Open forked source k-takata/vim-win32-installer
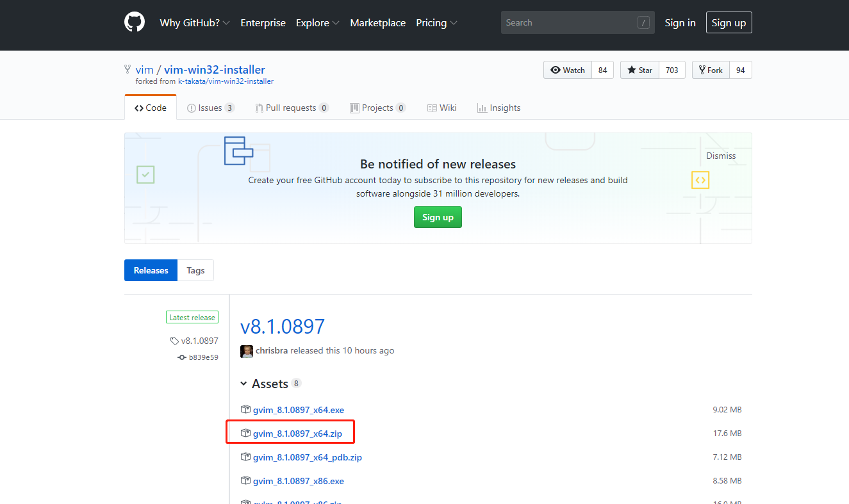 pos(226,81)
